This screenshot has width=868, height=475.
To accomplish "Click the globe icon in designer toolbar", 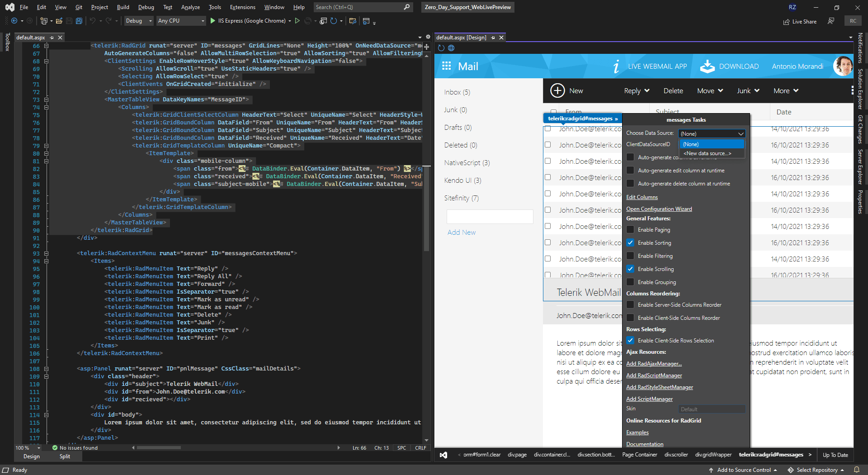I will 451,48.
